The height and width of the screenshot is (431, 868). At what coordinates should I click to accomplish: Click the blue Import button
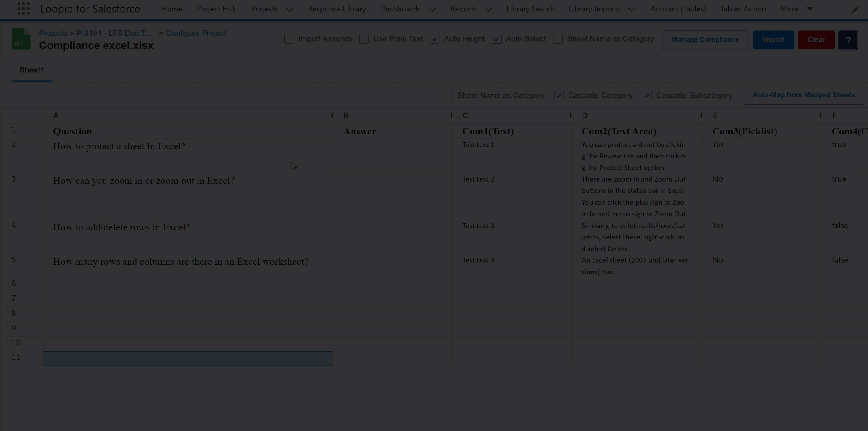click(773, 40)
